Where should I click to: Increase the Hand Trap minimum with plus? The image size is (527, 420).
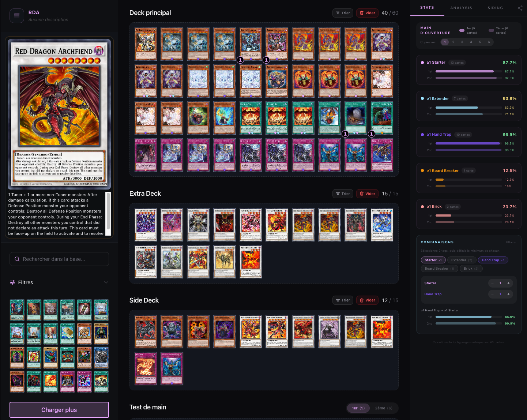(x=508, y=294)
